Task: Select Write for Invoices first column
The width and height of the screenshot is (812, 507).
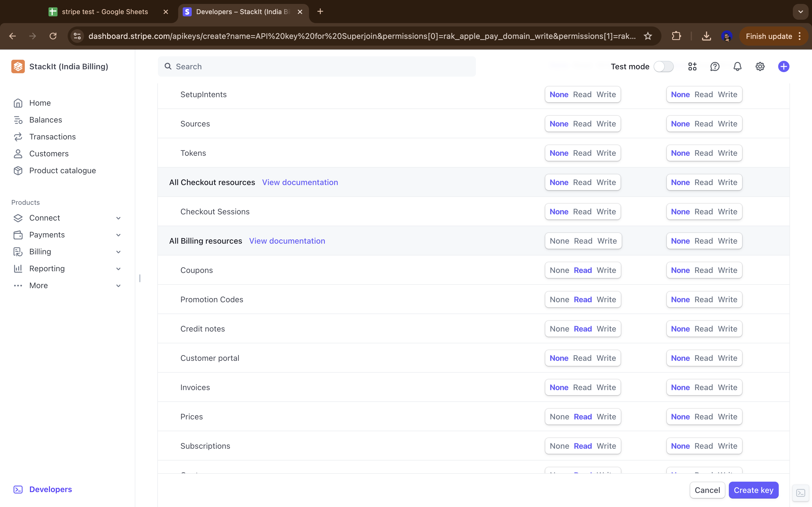Action: (606, 387)
